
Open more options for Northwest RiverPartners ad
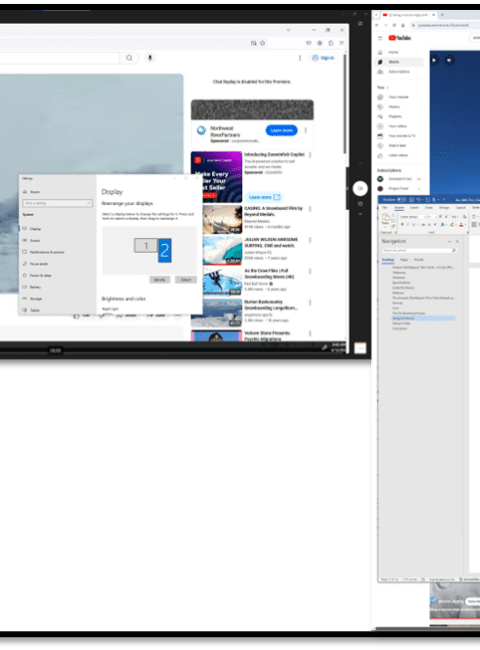(x=306, y=131)
